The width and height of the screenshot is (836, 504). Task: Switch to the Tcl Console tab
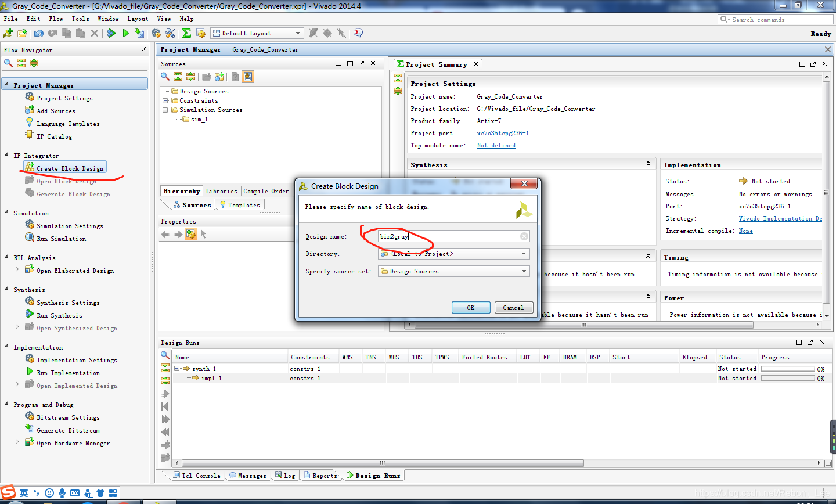tap(196, 476)
